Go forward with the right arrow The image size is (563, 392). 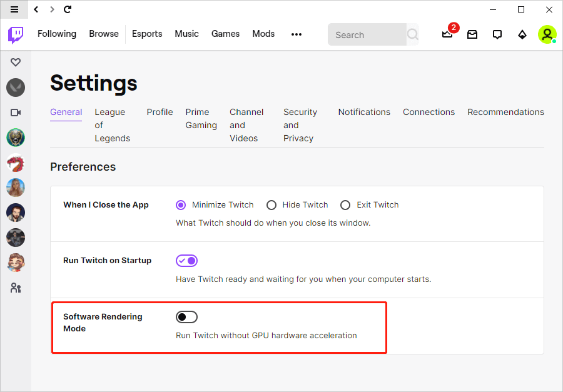tap(53, 10)
